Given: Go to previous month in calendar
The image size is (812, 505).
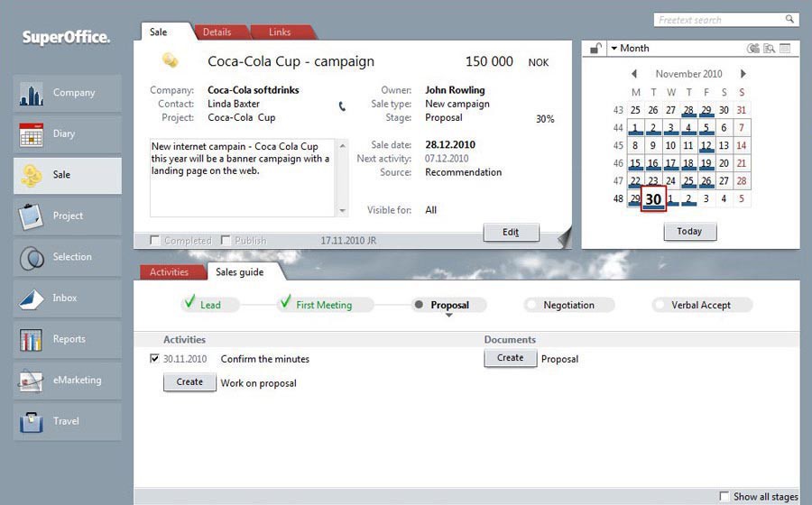Looking at the screenshot, I should point(634,74).
